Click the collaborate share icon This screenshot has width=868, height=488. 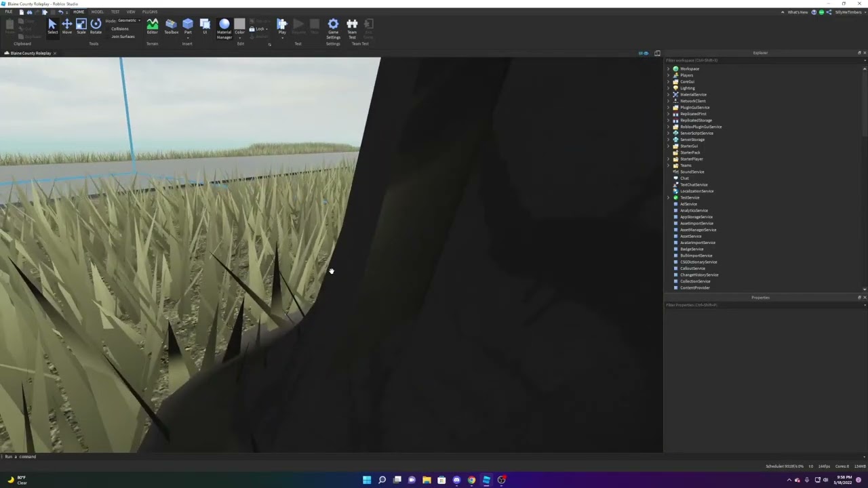pyautogui.click(x=829, y=12)
